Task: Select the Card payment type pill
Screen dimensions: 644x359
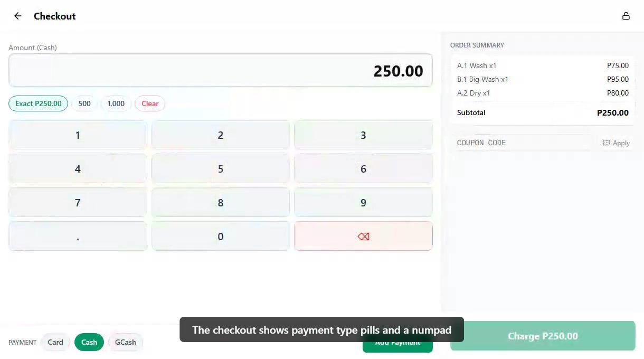Action: tap(55, 342)
